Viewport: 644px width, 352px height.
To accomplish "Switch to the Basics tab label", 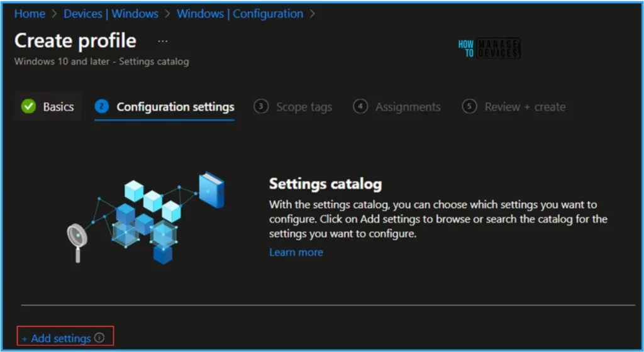I will [58, 107].
